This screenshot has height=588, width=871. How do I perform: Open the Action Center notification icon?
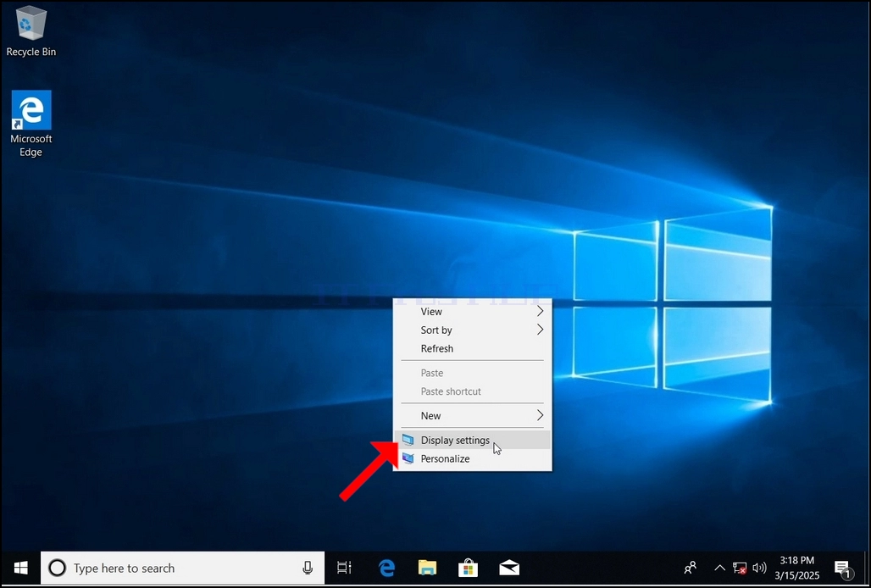tap(843, 568)
